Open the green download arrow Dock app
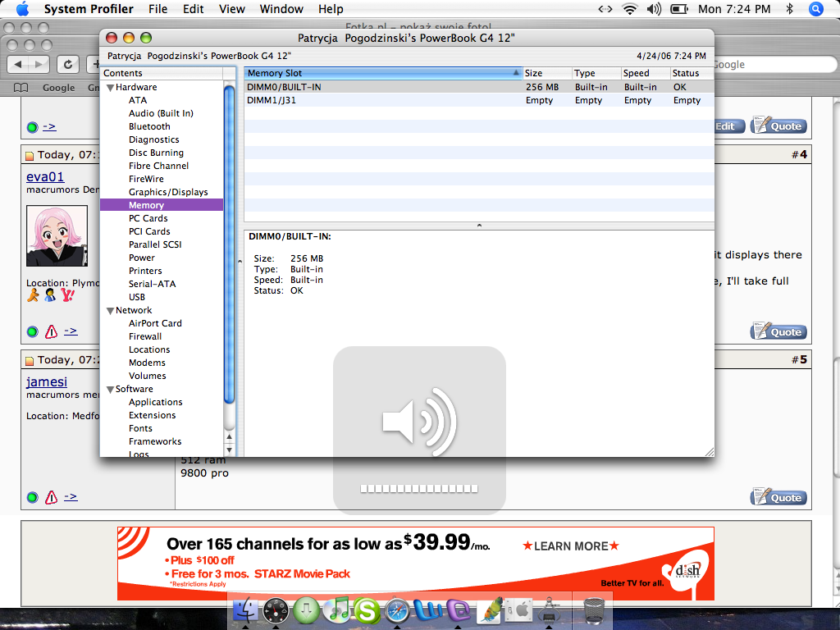The height and width of the screenshot is (630, 840). [x=307, y=610]
